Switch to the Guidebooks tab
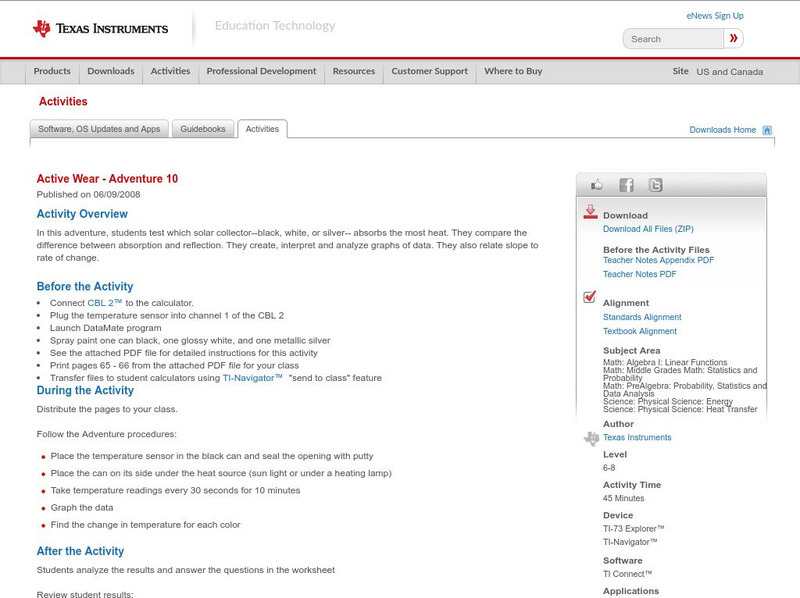800x598 pixels. pyautogui.click(x=203, y=128)
